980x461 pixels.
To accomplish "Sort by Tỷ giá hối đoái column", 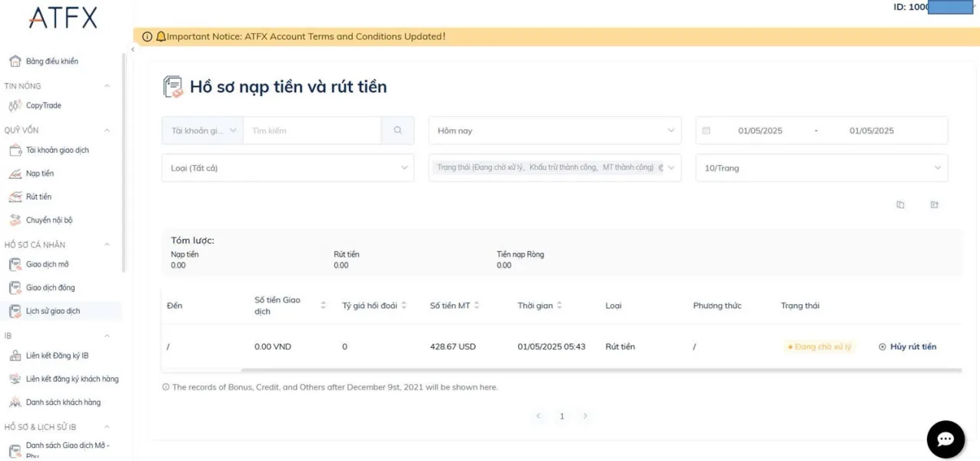I will (x=404, y=305).
